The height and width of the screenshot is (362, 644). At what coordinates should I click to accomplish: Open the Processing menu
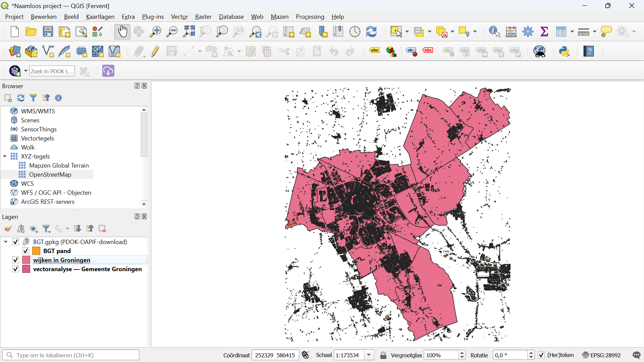[310, 17]
